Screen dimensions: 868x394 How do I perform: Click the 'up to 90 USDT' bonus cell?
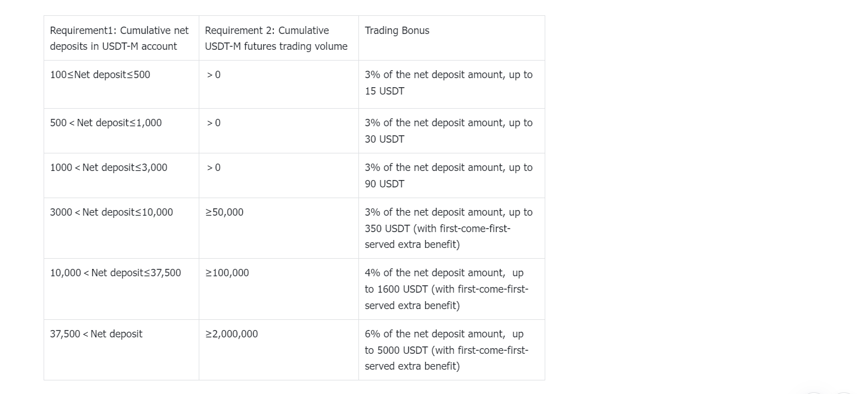[452, 175]
